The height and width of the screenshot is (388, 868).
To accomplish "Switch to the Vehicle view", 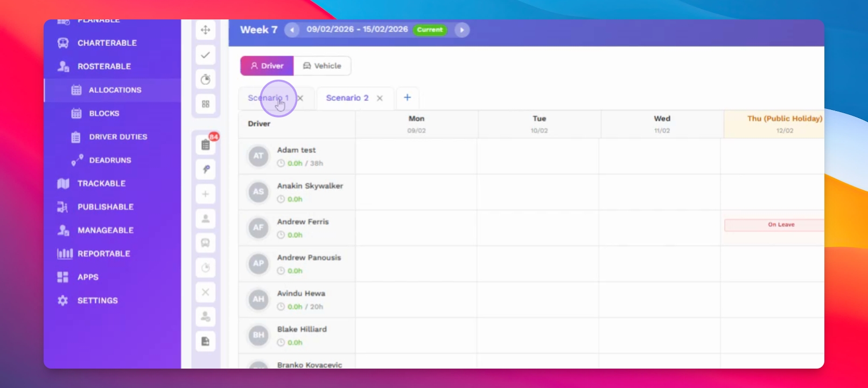I will 322,66.
